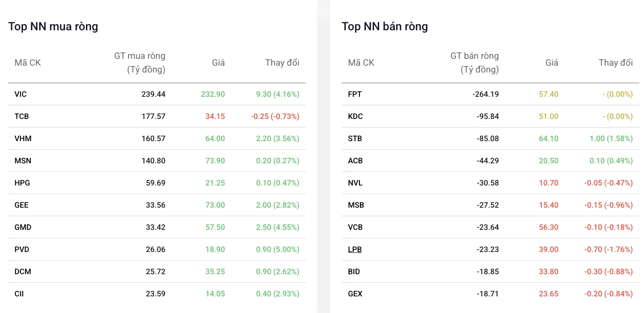Open the PVD ticker link
Viewport: 644px width, 313px height.
pyautogui.click(x=22, y=249)
